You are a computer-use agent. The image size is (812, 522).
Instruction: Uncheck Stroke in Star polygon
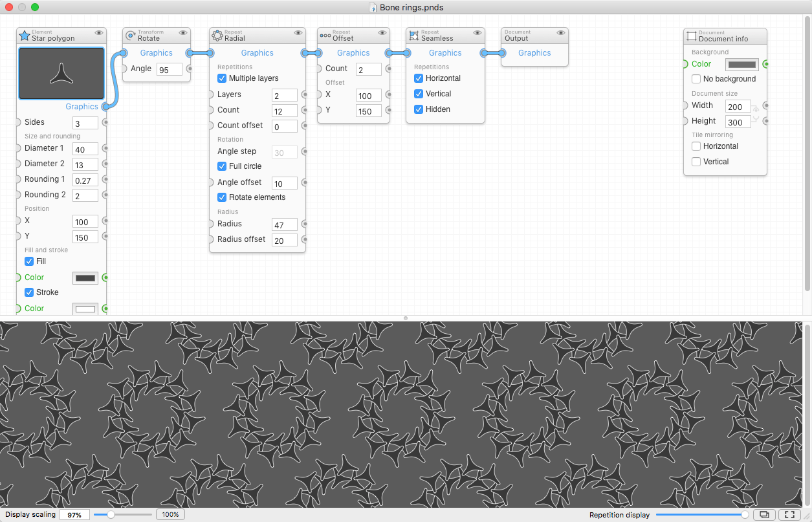point(29,292)
